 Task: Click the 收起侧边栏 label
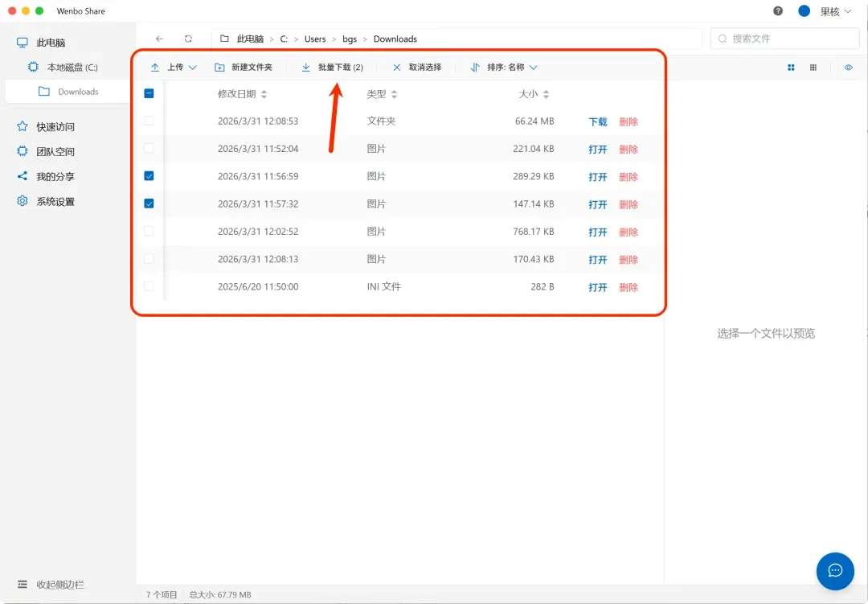[x=60, y=584]
